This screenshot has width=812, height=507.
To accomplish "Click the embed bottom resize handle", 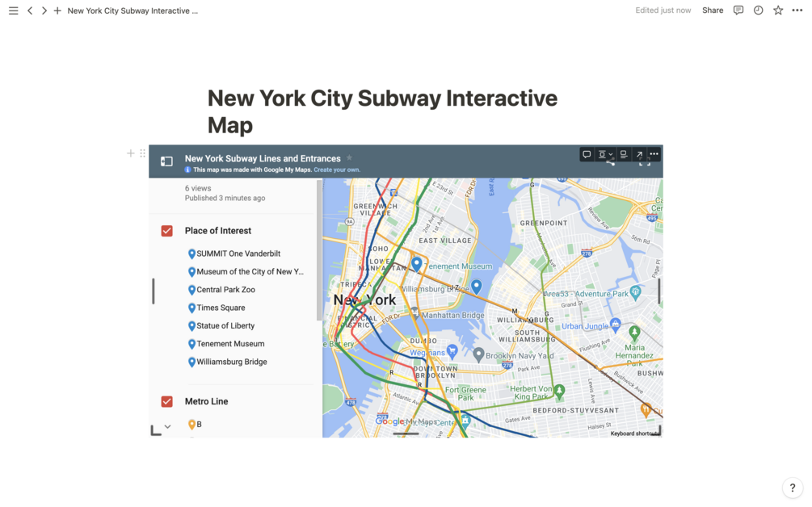I will point(406,434).
